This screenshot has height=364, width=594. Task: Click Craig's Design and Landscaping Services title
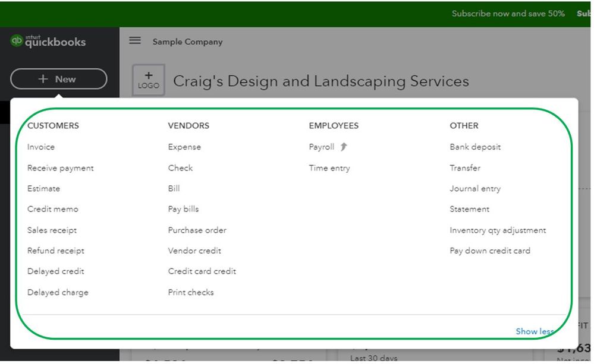point(321,81)
